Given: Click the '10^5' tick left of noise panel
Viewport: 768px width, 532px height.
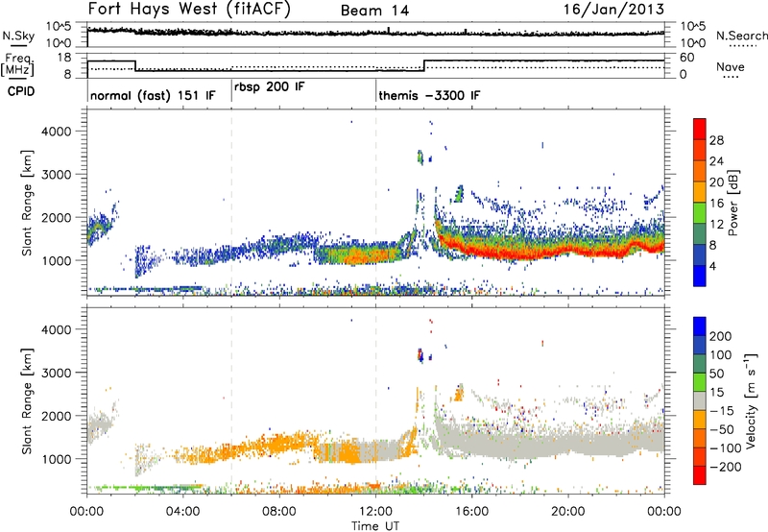Looking at the screenshot, I should tap(60, 27).
